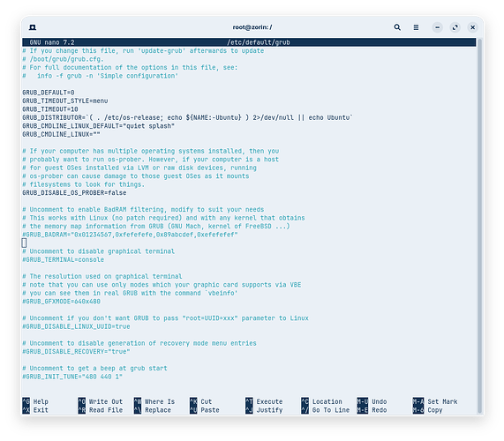Select the Where Is shortcut label
The height and width of the screenshot is (441, 504).
(x=160, y=401)
